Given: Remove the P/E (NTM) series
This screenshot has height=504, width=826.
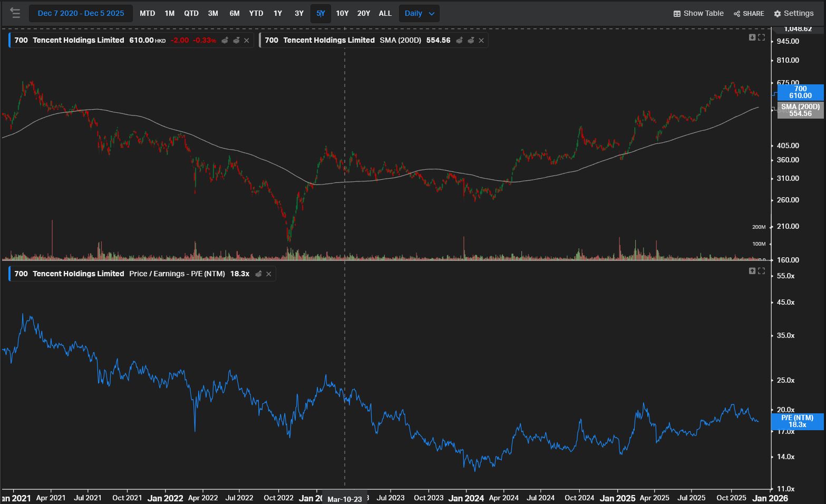Looking at the screenshot, I should tap(269, 274).
